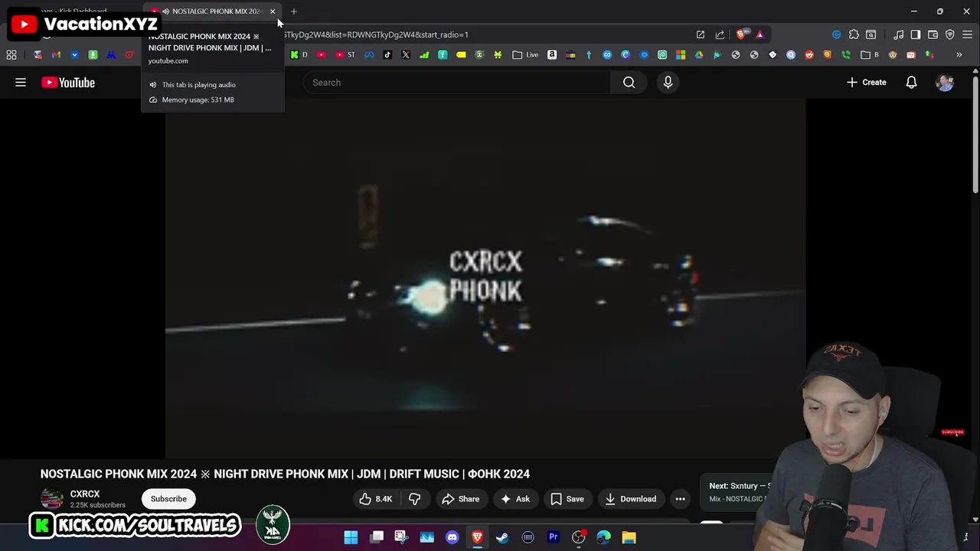Open Task View on the taskbar
The image size is (980, 551).
(377, 537)
